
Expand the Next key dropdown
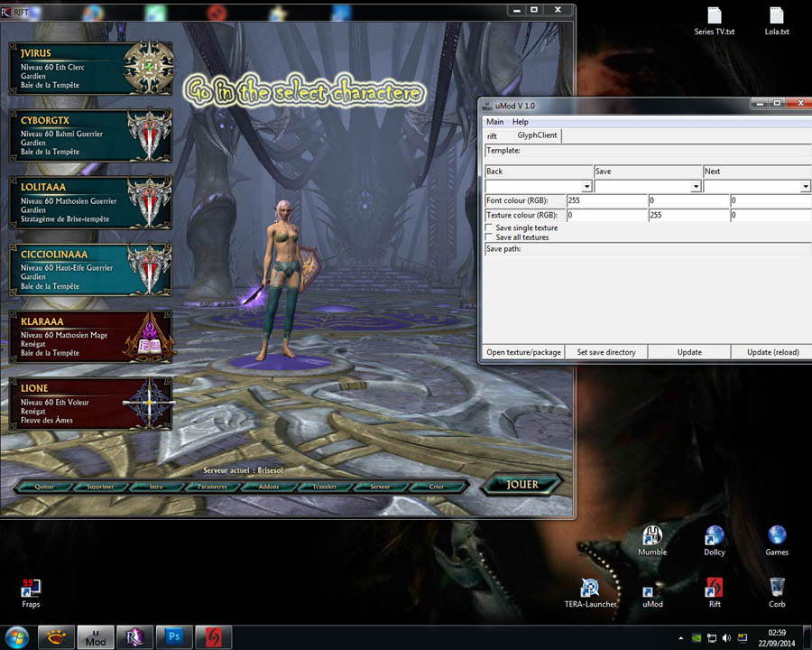805,187
